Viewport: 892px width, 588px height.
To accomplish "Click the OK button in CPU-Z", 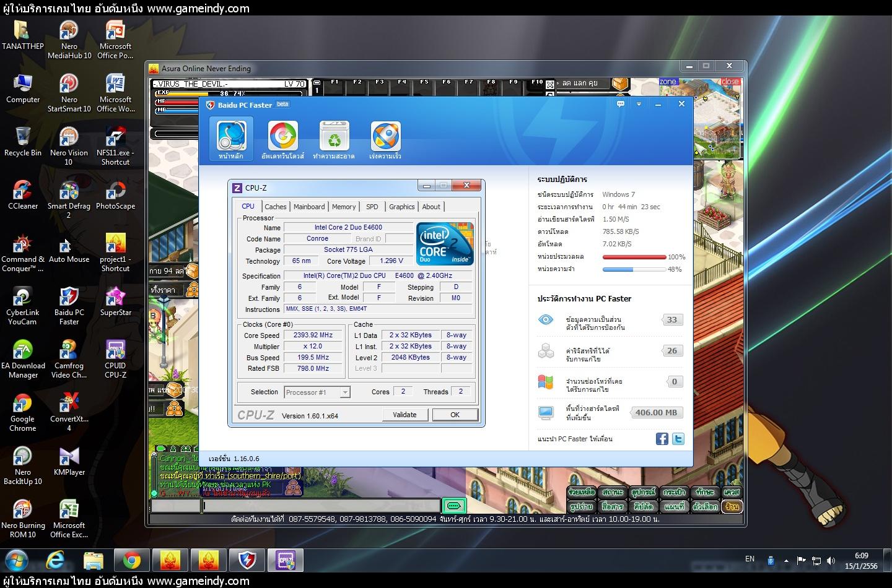I will coord(455,415).
